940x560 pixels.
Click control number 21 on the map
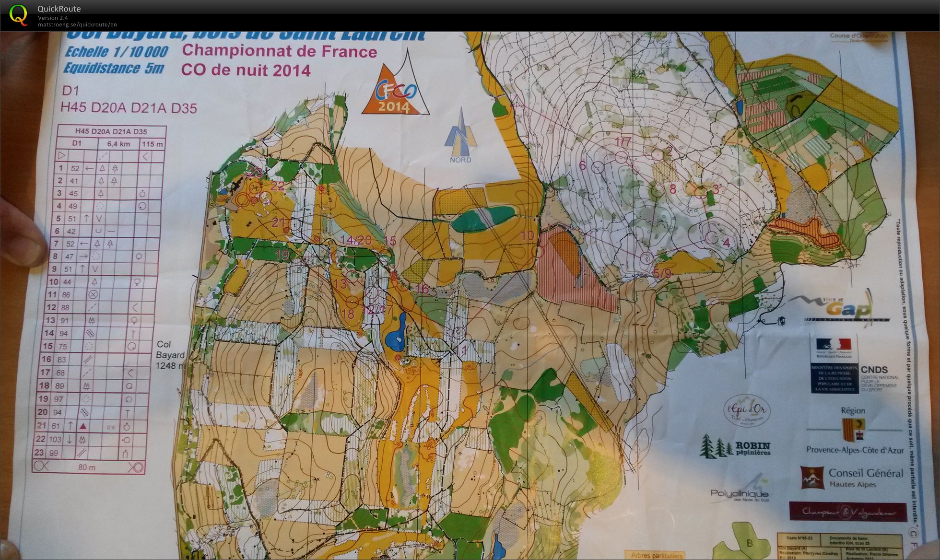(279, 222)
